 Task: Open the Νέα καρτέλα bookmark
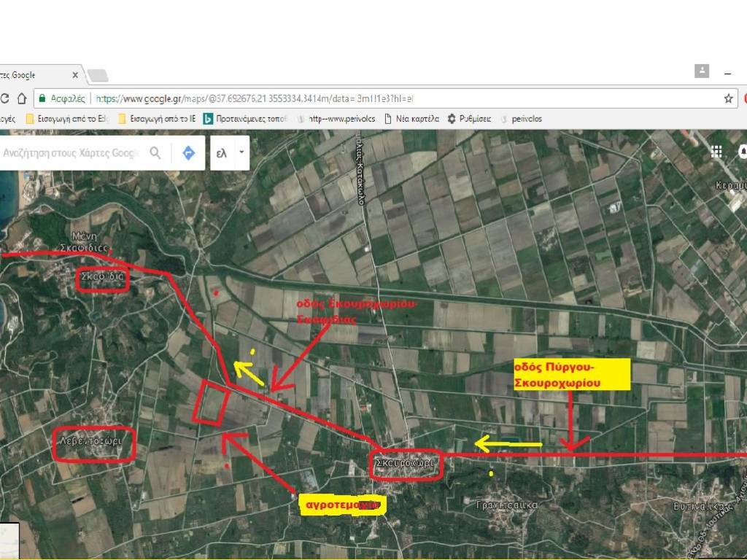point(411,119)
